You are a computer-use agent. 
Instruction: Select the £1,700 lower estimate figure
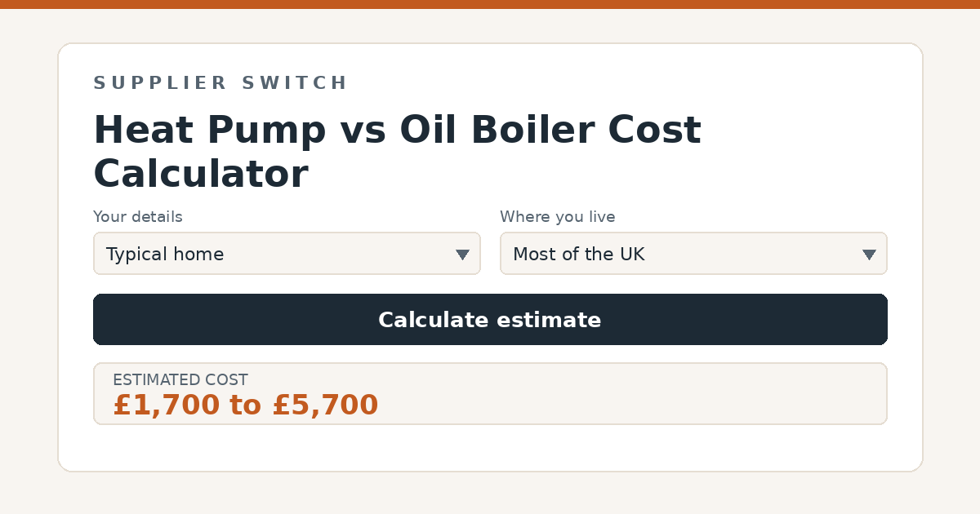167,405
